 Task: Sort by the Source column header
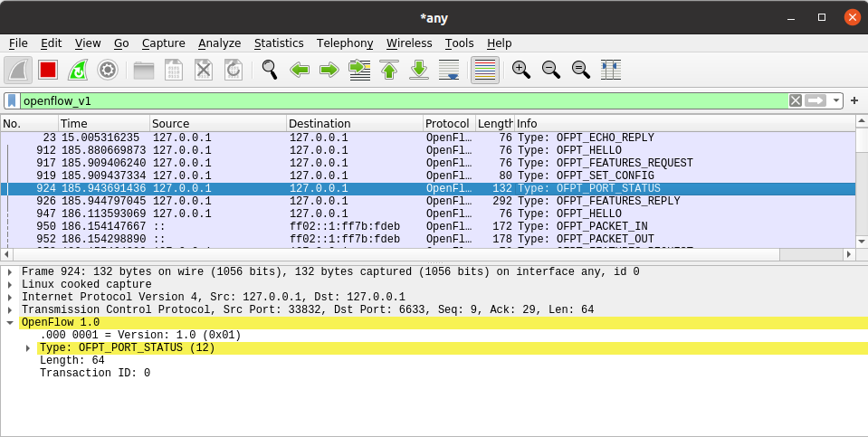(218, 123)
